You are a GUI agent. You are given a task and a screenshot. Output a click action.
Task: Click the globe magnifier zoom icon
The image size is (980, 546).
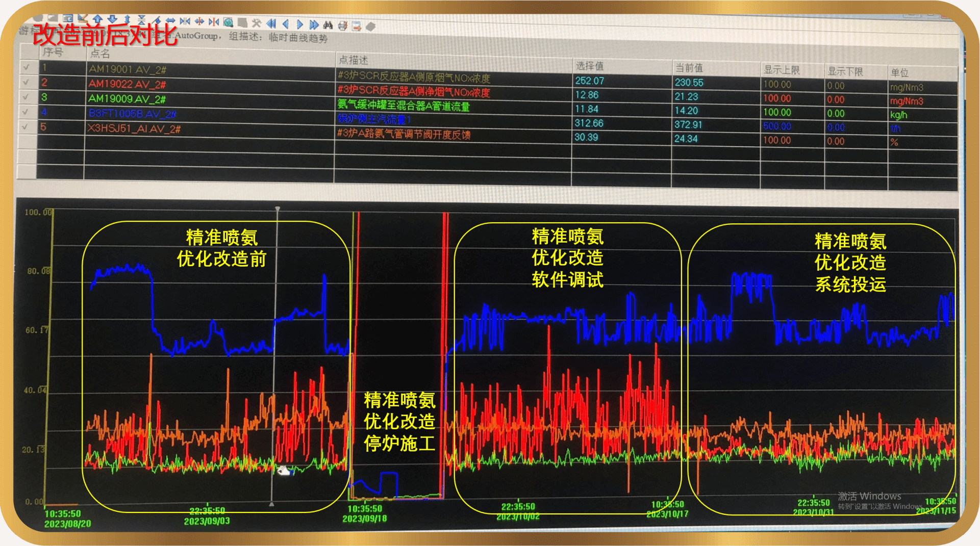[x=228, y=22]
